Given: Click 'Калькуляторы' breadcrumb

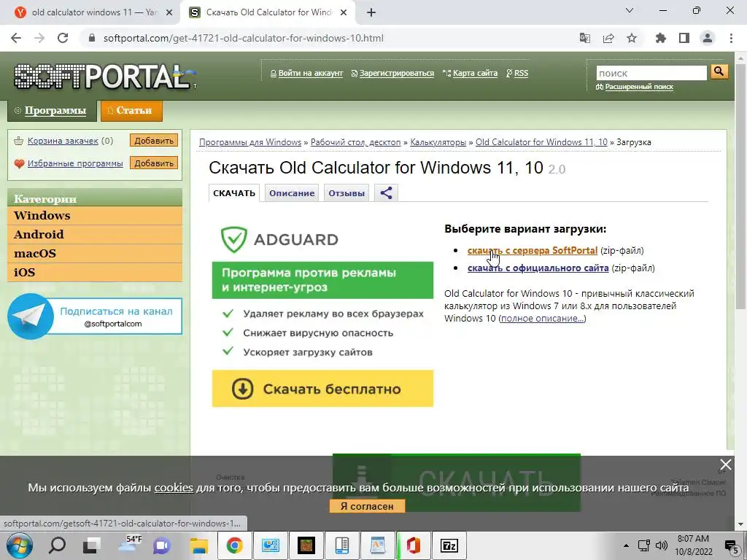Looking at the screenshot, I should (x=438, y=142).
